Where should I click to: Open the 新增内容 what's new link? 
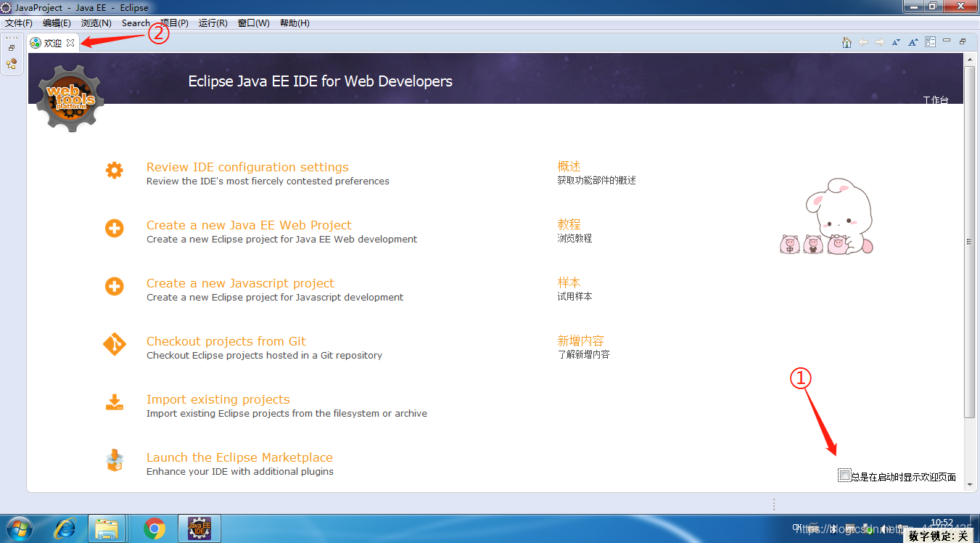pyautogui.click(x=581, y=340)
